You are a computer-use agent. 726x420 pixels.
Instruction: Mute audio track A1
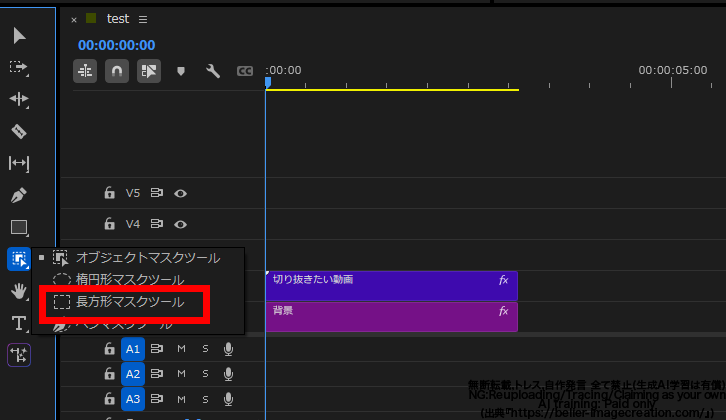click(182, 349)
